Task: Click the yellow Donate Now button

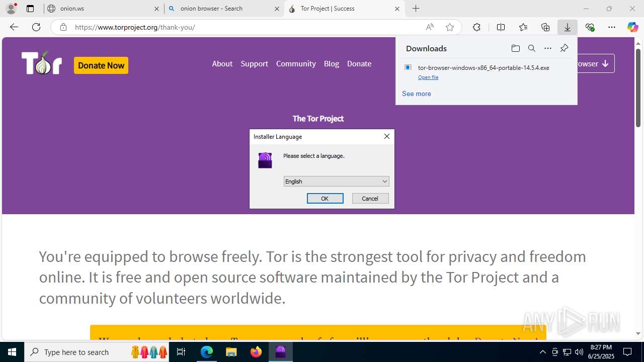Action: pyautogui.click(x=101, y=65)
